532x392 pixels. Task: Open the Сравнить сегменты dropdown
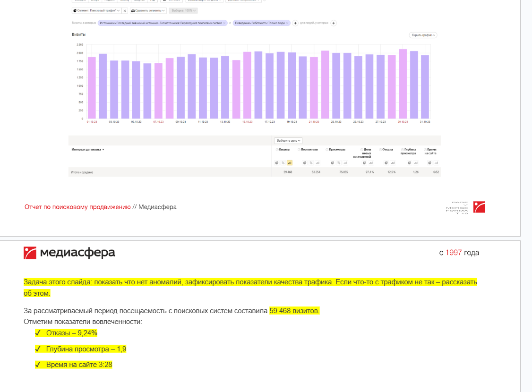click(148, 10)
